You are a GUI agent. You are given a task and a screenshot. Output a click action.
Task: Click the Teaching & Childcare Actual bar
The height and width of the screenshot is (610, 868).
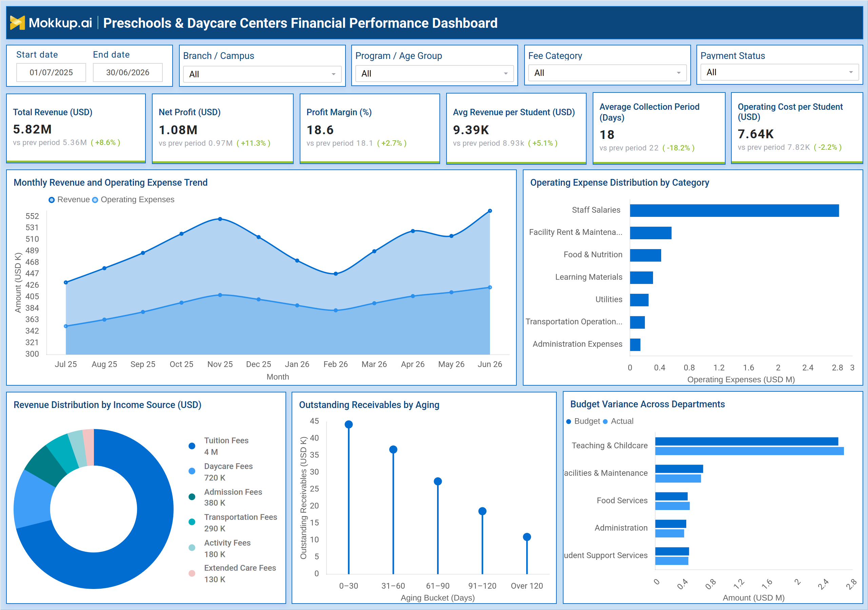click(750, 451)
